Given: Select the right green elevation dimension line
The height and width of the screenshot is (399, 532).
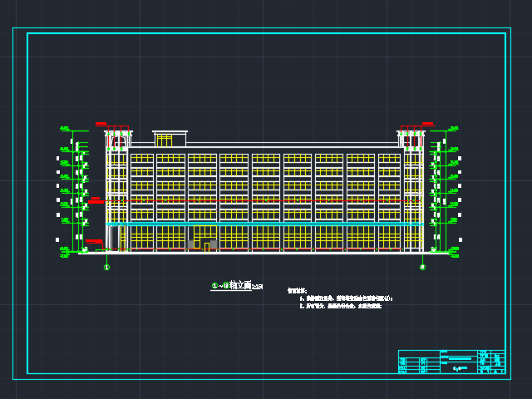Looking at the screenshot, I should tap(445, 191).
